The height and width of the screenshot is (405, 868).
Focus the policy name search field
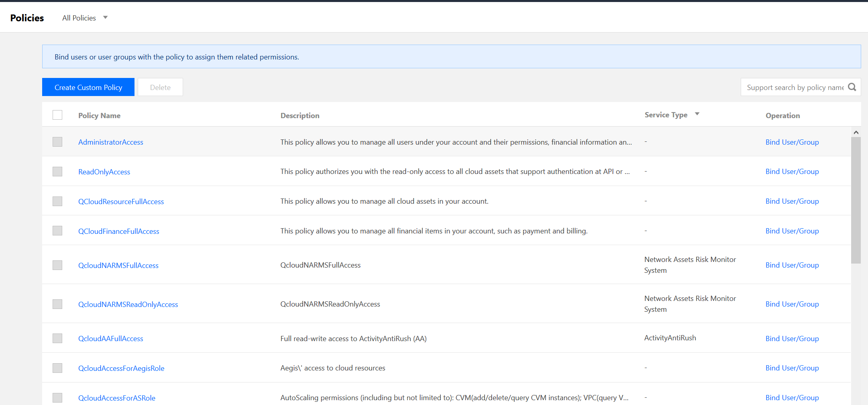coord(794,88)
